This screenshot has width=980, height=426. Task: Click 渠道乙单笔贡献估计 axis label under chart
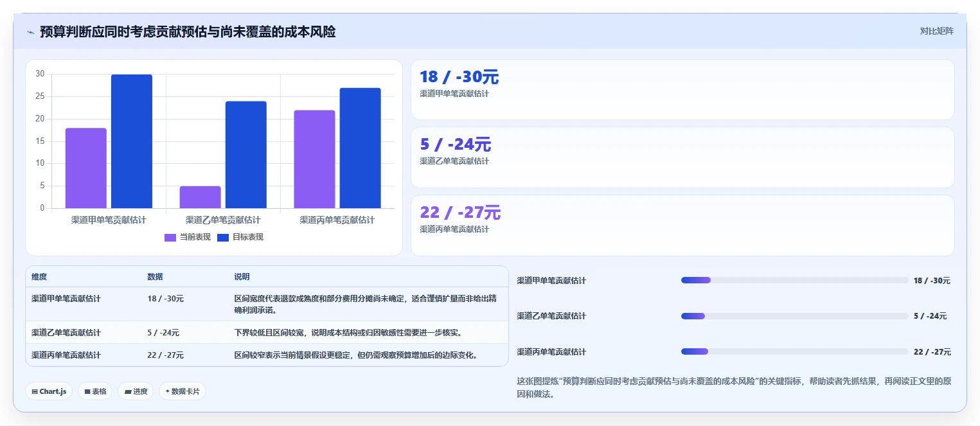coord(223,220)
